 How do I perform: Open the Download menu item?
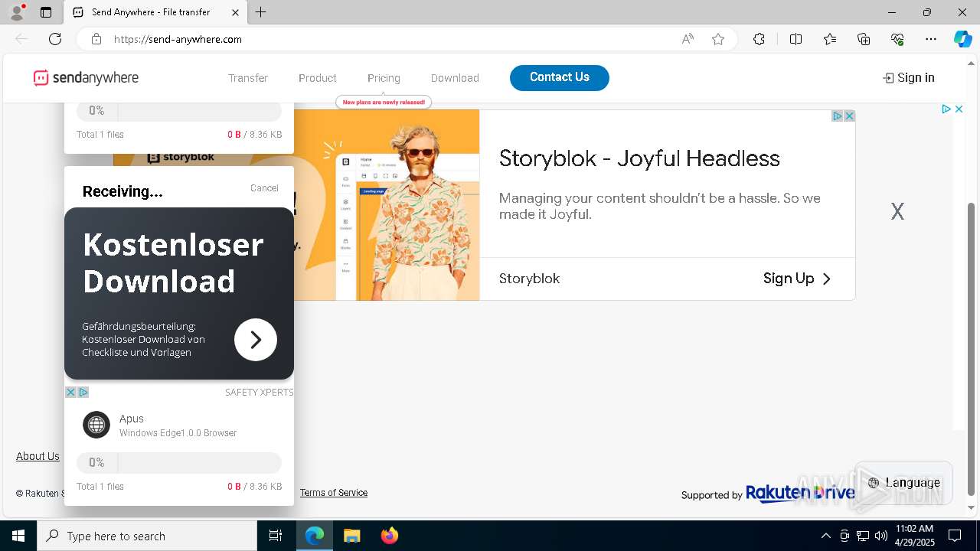coord(455,78)
